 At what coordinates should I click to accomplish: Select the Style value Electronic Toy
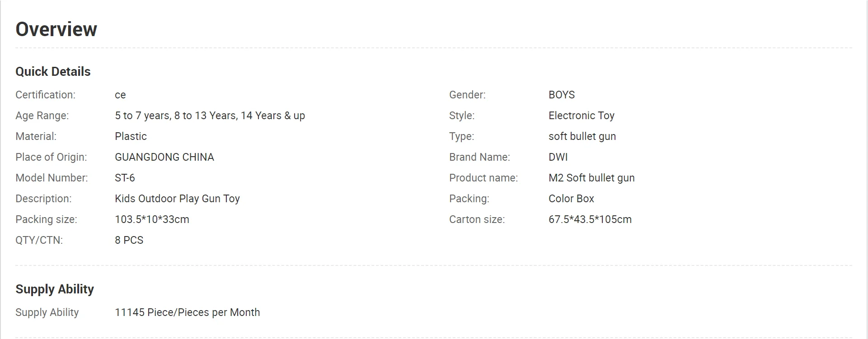(x=582, y=116)
